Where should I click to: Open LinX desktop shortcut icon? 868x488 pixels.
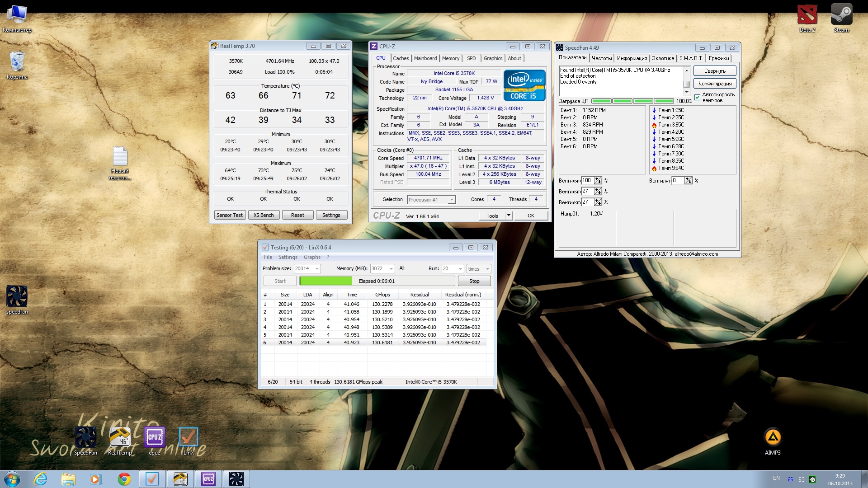[x=189, y=437]
